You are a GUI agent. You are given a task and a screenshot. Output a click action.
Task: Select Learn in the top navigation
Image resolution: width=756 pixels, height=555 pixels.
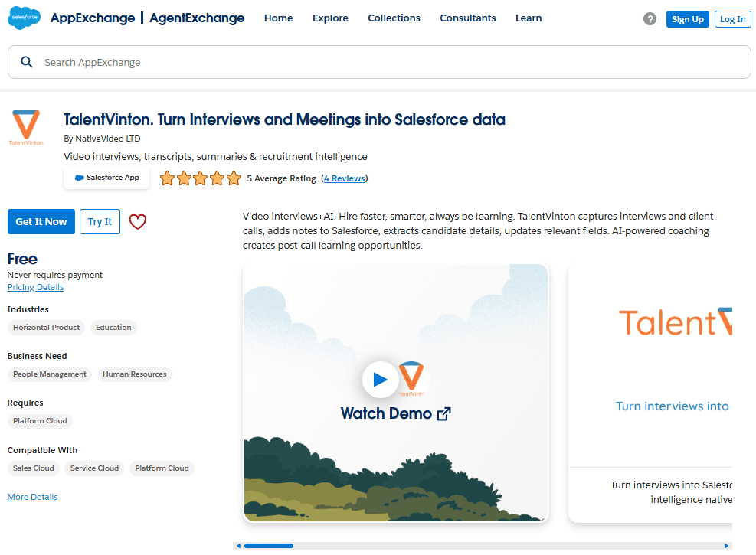[529, 18]
